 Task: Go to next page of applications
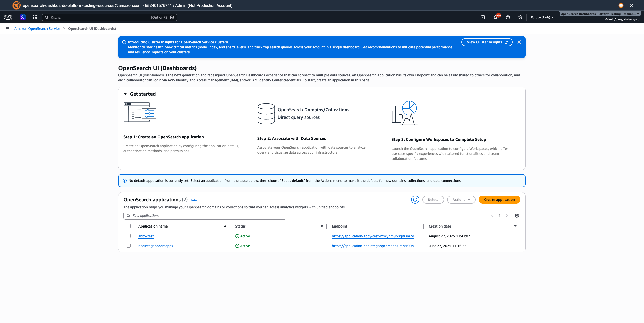click(507, 216)
